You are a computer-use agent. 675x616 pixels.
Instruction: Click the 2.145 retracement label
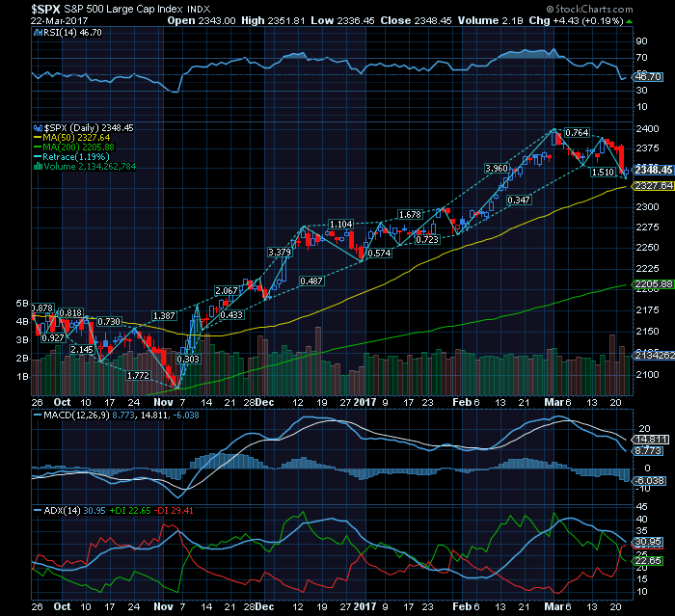tap(82, 350)
